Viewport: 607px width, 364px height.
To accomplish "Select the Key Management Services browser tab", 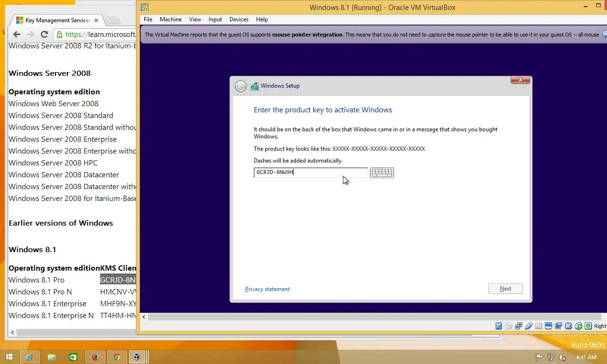I will click(x=57, y=20).
